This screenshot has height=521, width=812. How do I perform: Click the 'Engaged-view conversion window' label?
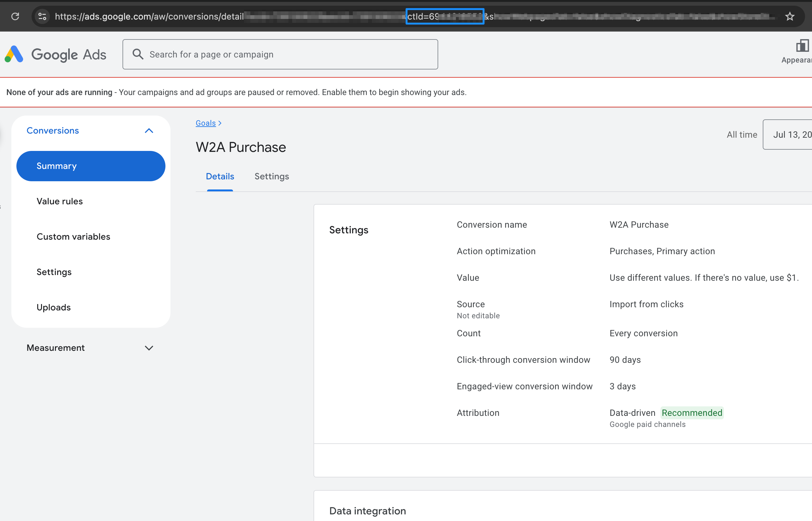524,386
